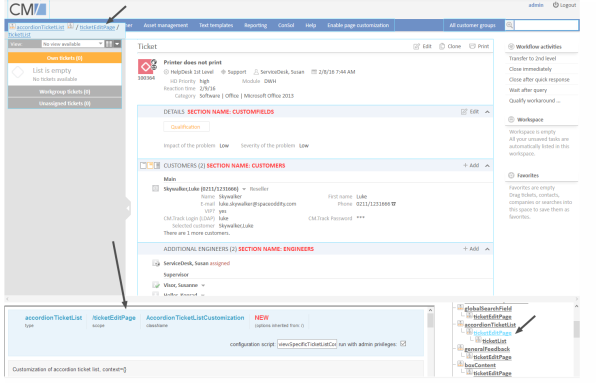Collapse the Details section chevron
600x387 pixels.
[487, 112]
